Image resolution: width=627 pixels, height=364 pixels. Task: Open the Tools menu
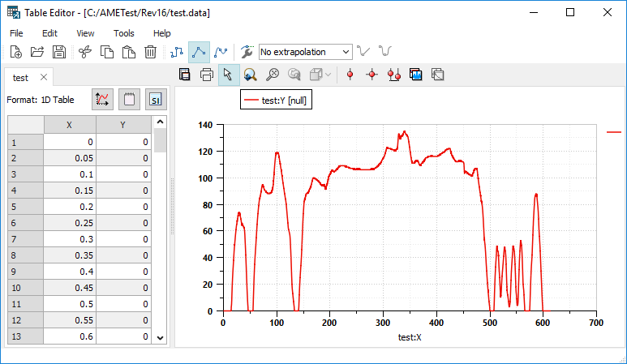[124, 33]
